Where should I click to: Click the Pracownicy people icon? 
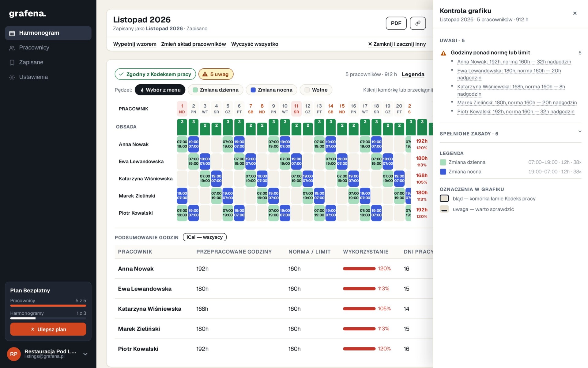coord(12,48)
